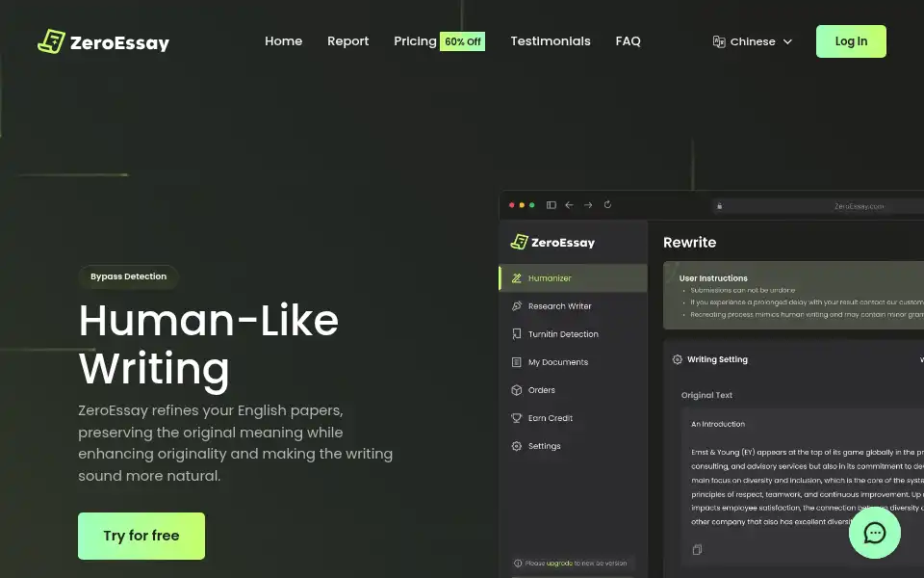
Task: Click the forward arrow in preview browser
Action: [588, 205]
